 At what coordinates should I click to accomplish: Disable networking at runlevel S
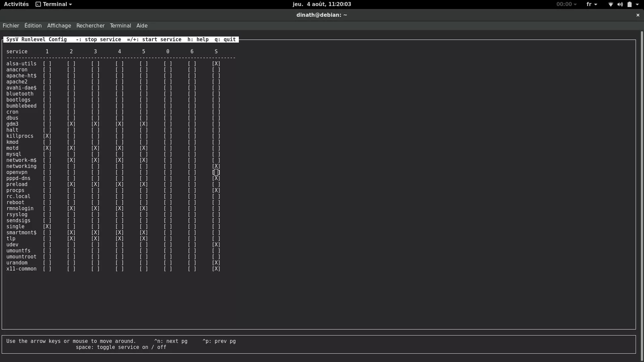pos(216,166)
